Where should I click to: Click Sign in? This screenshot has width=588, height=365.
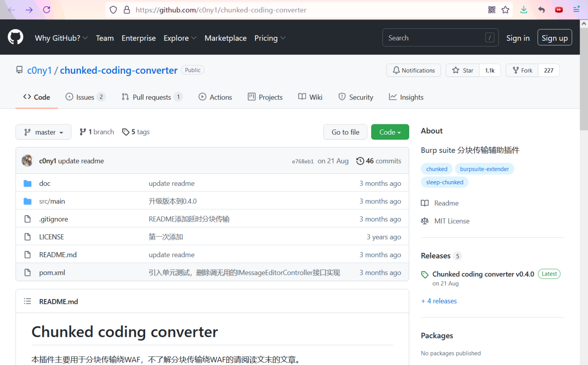518,38
